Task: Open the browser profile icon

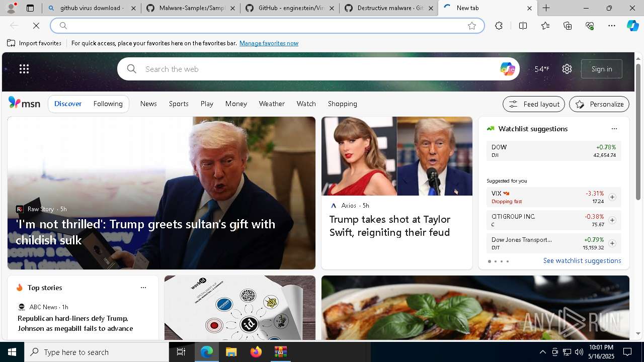Action: 11,8
